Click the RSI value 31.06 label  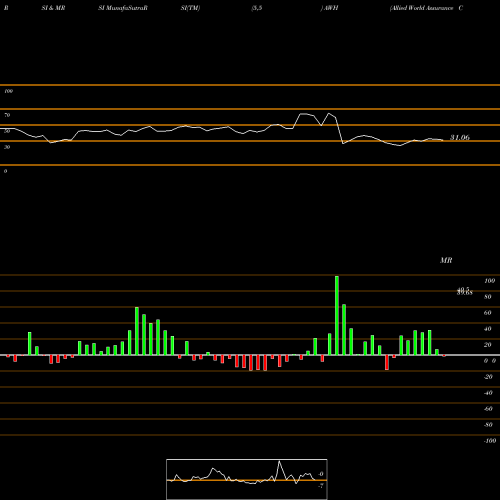click(460, 137)
